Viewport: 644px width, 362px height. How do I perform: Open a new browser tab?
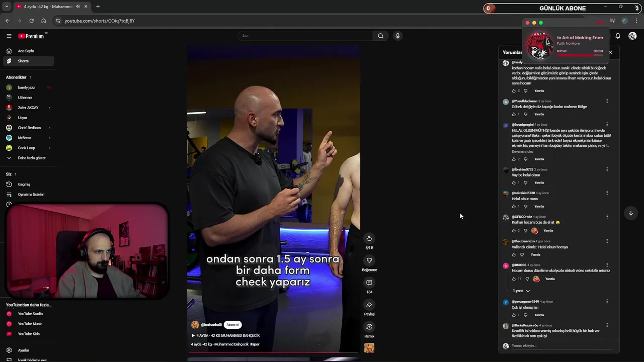click(98, 7)
